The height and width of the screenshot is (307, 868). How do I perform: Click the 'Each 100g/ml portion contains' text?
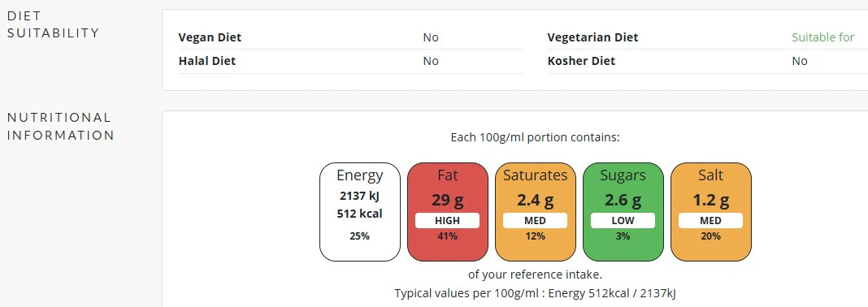pos(535,137)
